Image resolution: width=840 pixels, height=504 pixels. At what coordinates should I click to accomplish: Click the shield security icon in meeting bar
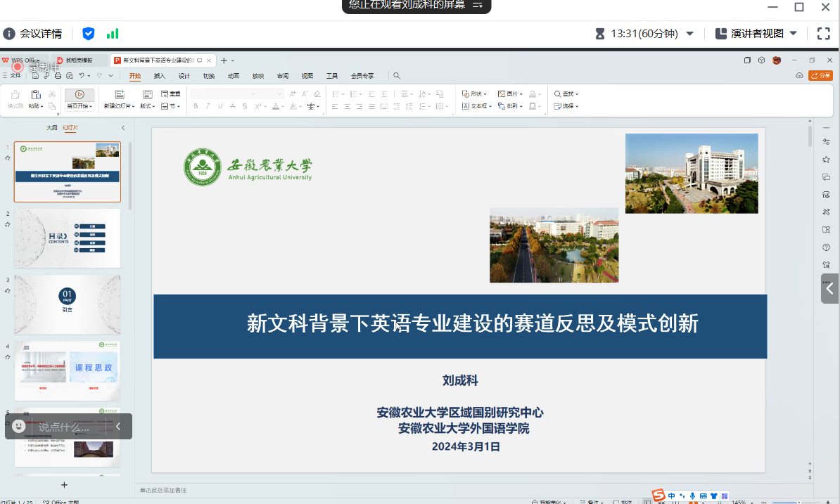pyautogui.click(x=88, y=33)
